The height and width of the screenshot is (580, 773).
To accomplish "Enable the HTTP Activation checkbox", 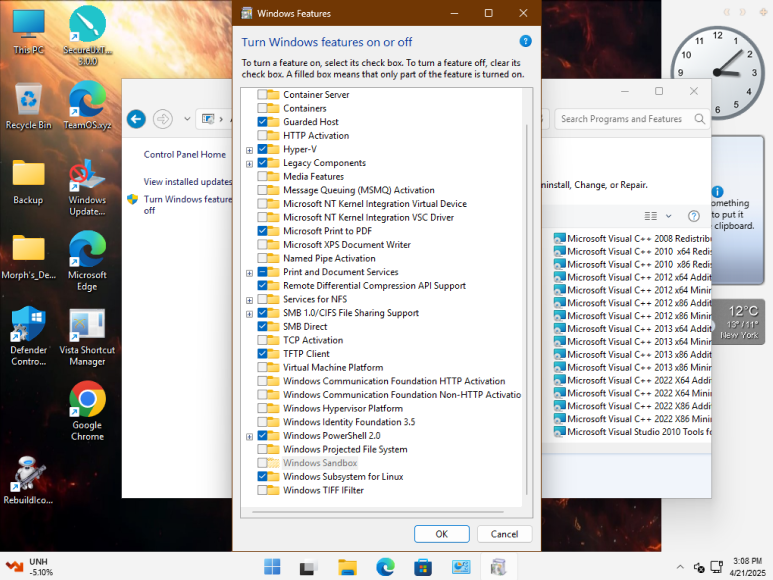I will tap(262, 136).
